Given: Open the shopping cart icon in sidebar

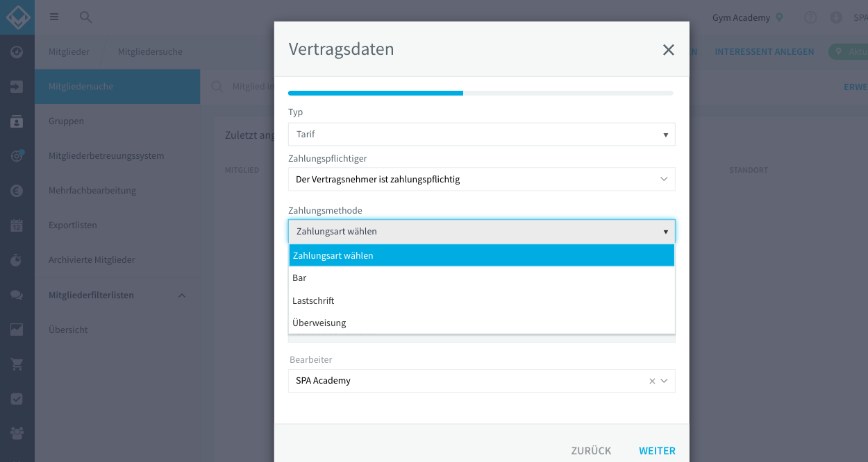Looking at the screenshot, I should (x=17, y=364).
